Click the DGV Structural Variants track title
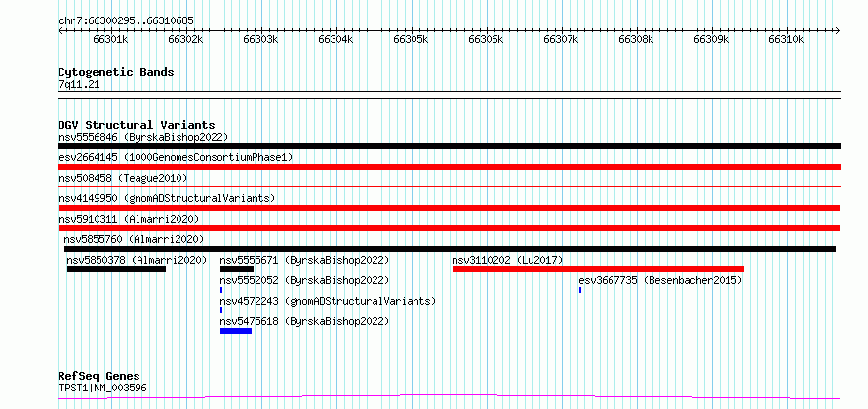Image resolution: width=868 pixels, height=409 pixels. pyautogui.click(x=137, y=125)
